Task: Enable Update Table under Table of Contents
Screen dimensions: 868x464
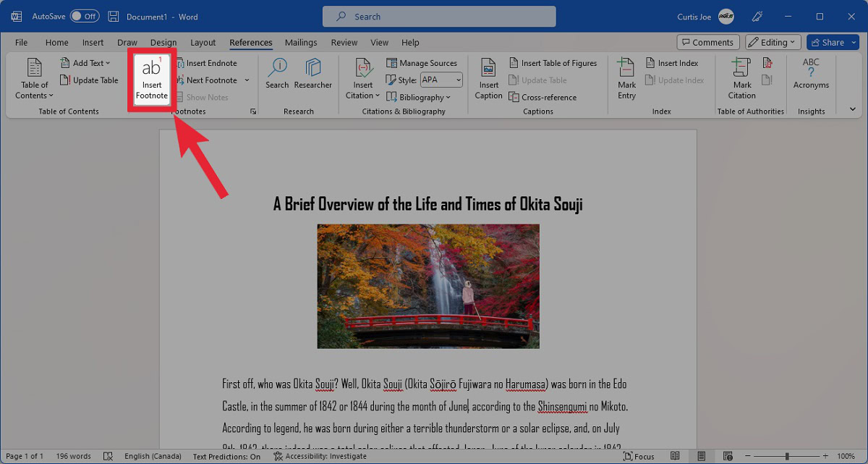Action: point(89,80)
